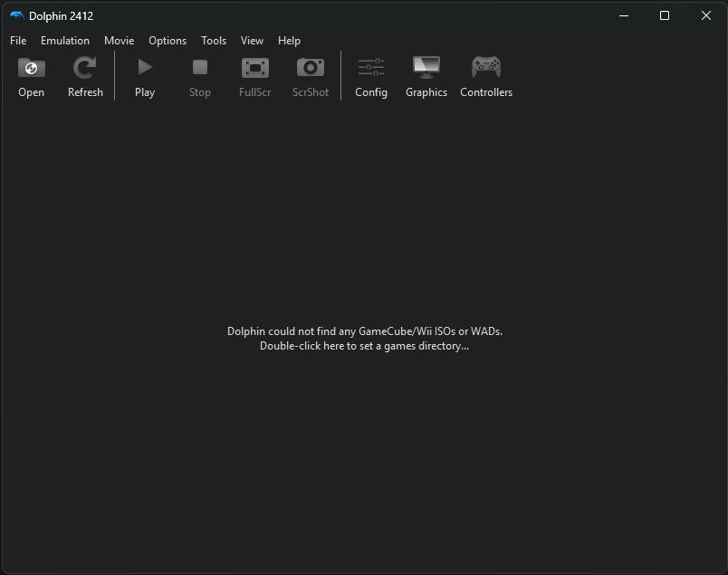
Task: Take a screenshot with the ScrShot icon
Action: click(x=311, y=68)
